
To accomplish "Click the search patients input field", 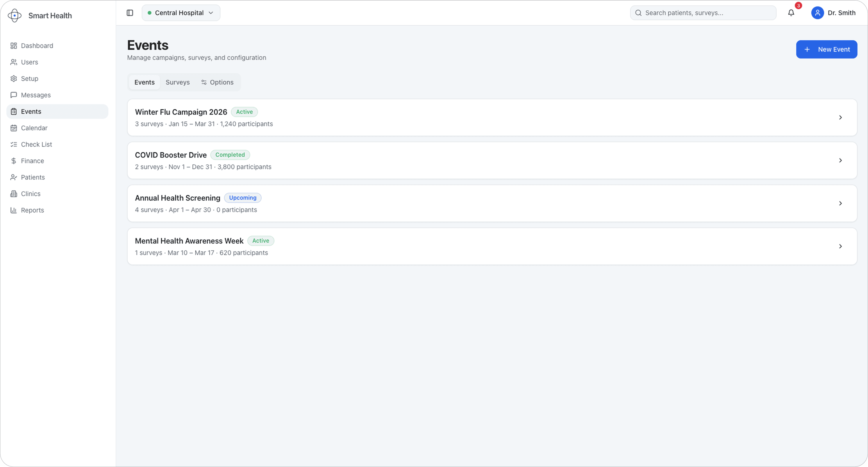I will pos(708,13).
